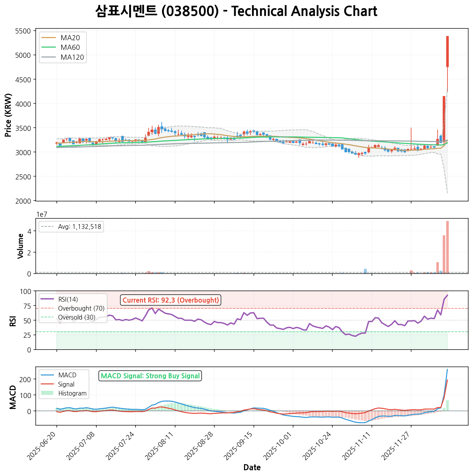Click the blue MACD legend entry

pyautogui.click(x=67, y=375)
